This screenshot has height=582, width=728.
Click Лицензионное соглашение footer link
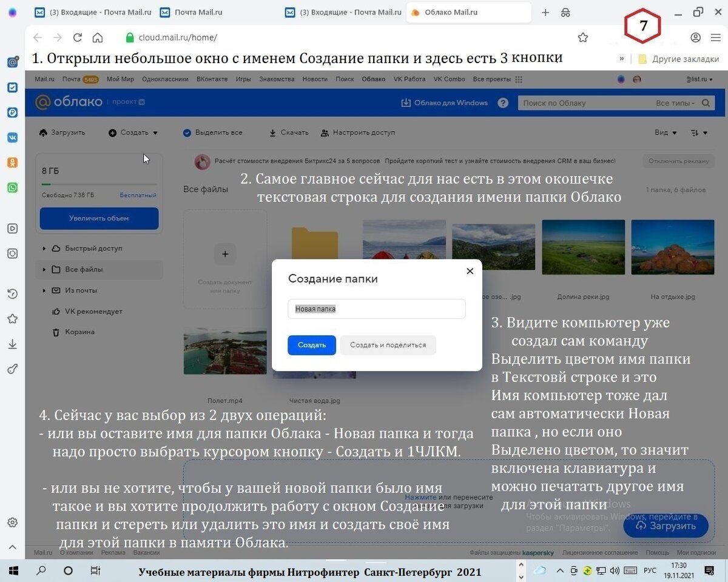(x=600, y=553)
